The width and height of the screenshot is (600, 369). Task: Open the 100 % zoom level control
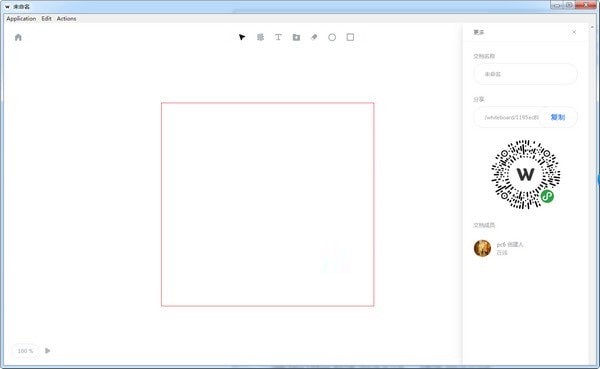tap(25, 351)
